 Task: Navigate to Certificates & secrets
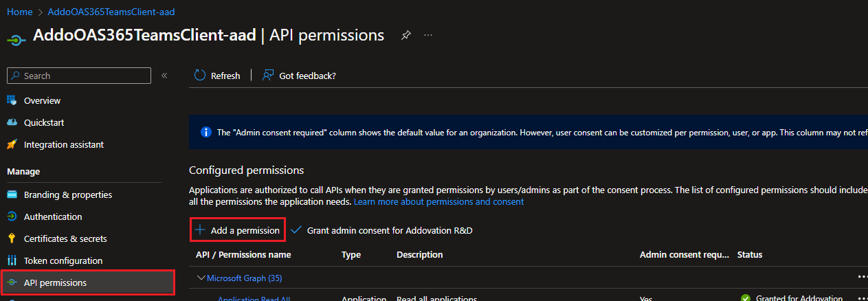65,238
